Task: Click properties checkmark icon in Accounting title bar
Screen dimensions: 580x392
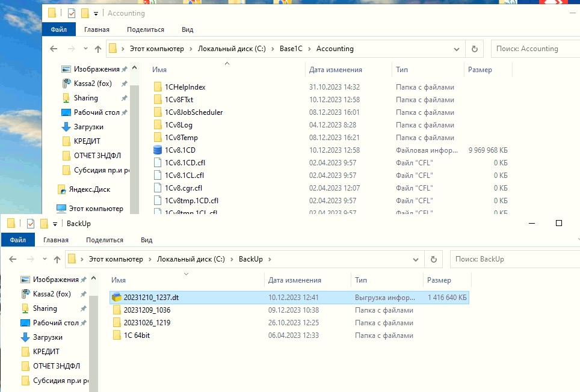Action: (72, 13)
